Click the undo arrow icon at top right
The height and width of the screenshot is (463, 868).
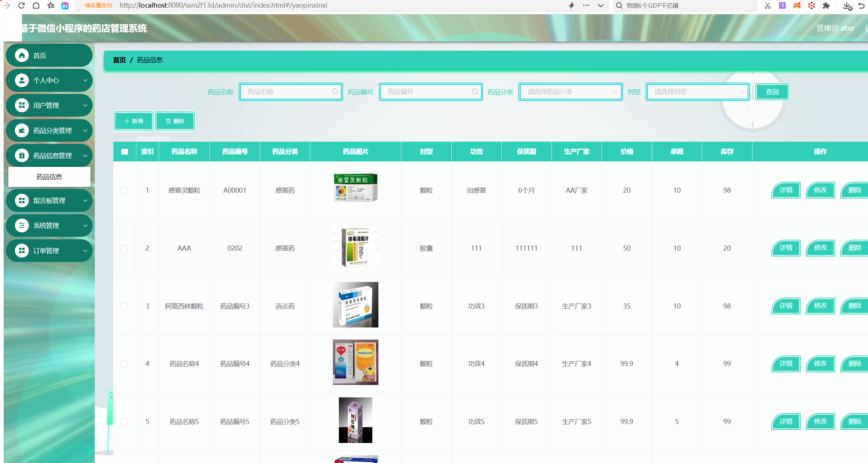(861, 5)
